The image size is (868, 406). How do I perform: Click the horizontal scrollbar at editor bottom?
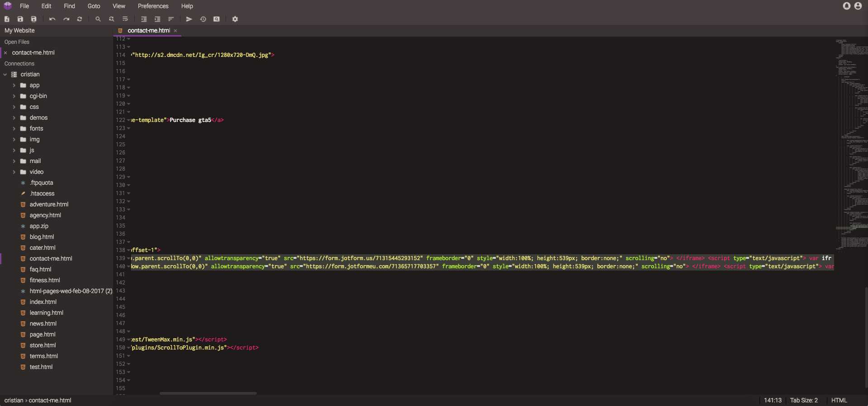click(208, 393)
